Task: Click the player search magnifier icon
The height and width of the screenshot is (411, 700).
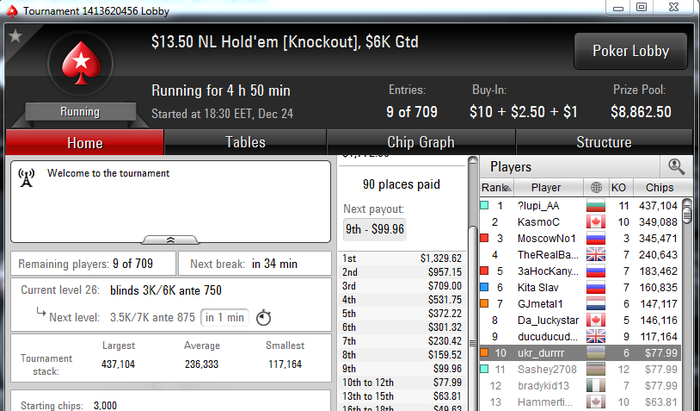Action: coord(676,166)
